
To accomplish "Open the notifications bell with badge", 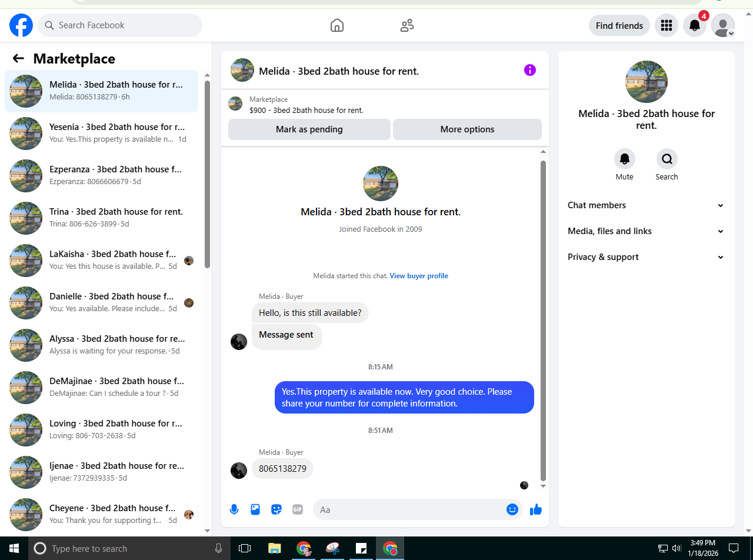I will pyautogui.click(x=695, y=25).
